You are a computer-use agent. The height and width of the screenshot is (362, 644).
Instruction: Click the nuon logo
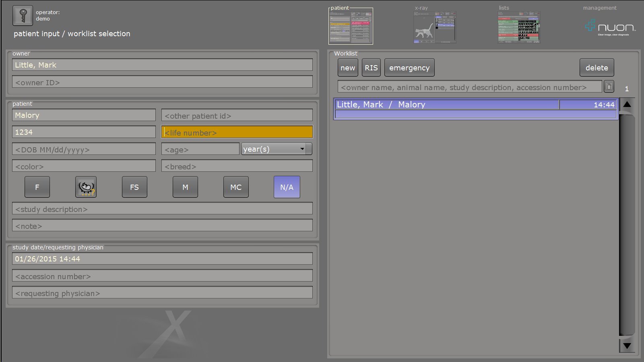(610, 28)
